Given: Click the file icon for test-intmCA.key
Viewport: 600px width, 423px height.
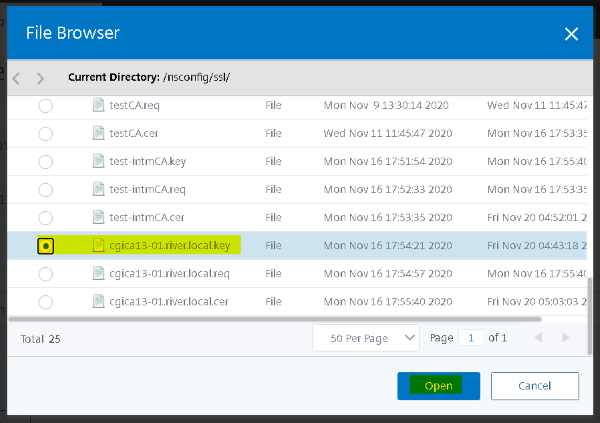Looking at the screenshot, I should coord(98,161).
